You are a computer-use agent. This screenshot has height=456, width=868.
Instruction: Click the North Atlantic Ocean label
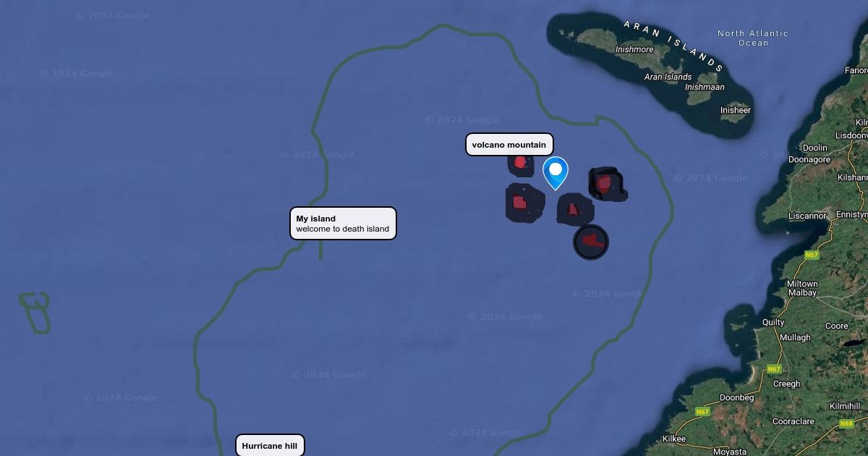pyautogui.click(x=753, y=38)
